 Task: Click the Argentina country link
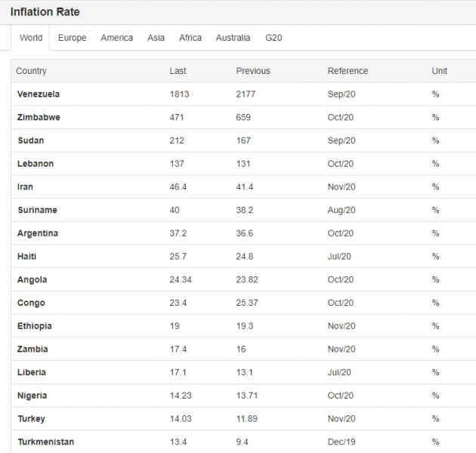[x=38, y=233]
